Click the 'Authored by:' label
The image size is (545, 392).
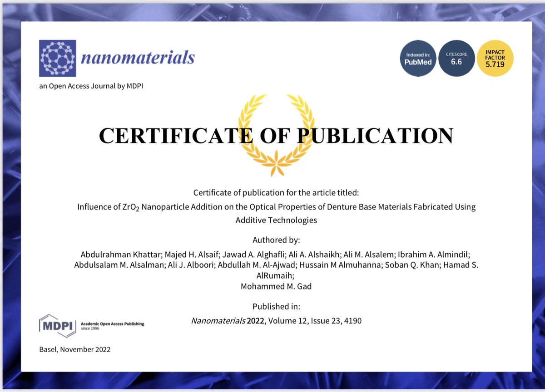coord(276,240)
